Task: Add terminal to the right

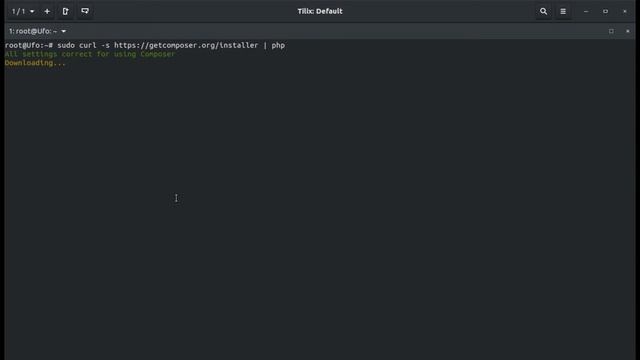Action: [x=66, y=11]
